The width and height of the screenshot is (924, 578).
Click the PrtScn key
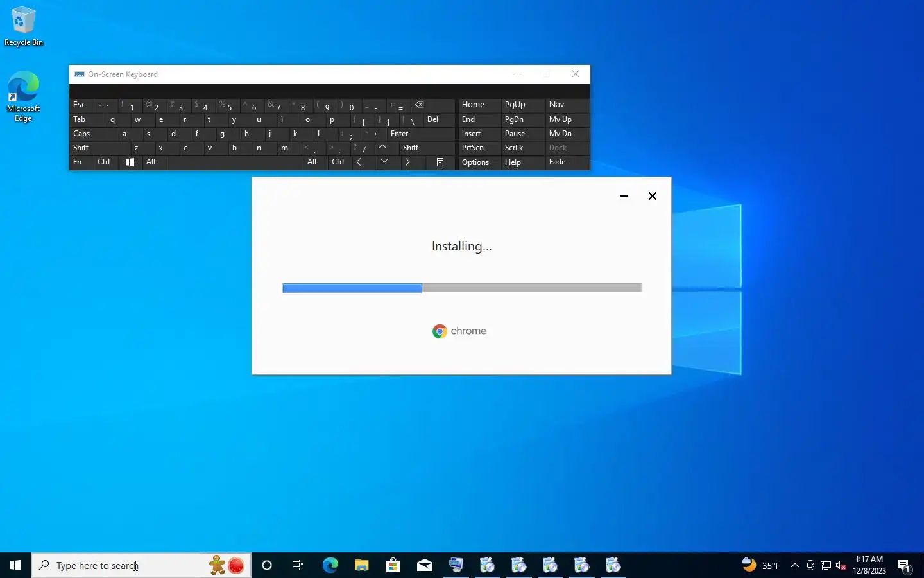pyautogui.click(x=479, y=148)
